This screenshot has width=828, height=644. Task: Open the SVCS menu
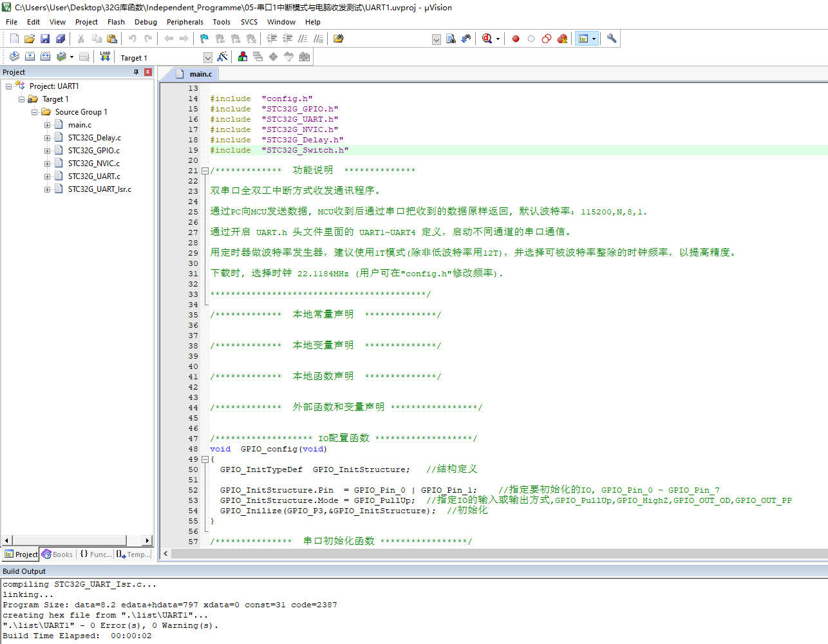point(249,22)
